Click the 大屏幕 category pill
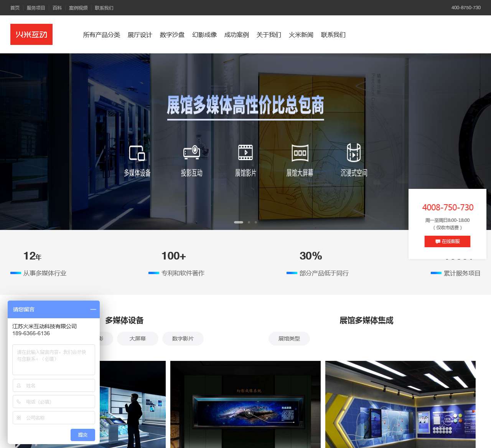This screenshot has width=491, height=448. (138, 339)
